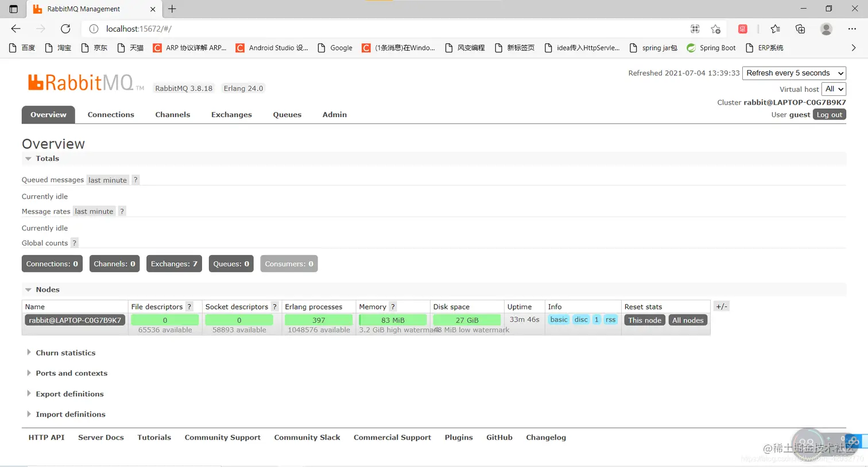Open the spring jar包 bookmark
This screenshot has height=467, width=868.
coord(653,48)
